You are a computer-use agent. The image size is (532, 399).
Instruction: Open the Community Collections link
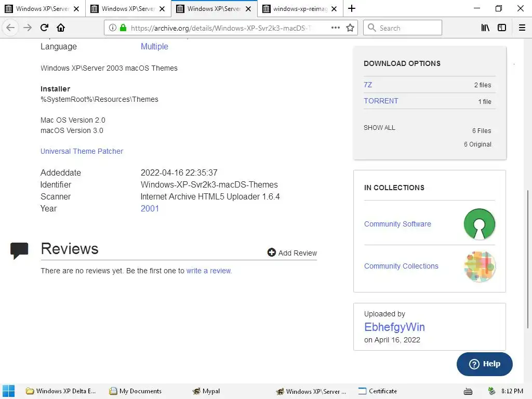pos(401,266)
